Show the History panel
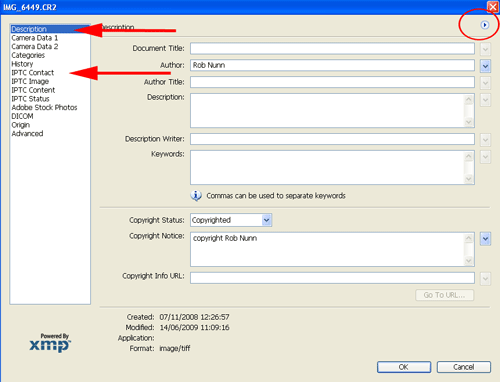Viewport: 500px width, 382px height. pos(22,64)
